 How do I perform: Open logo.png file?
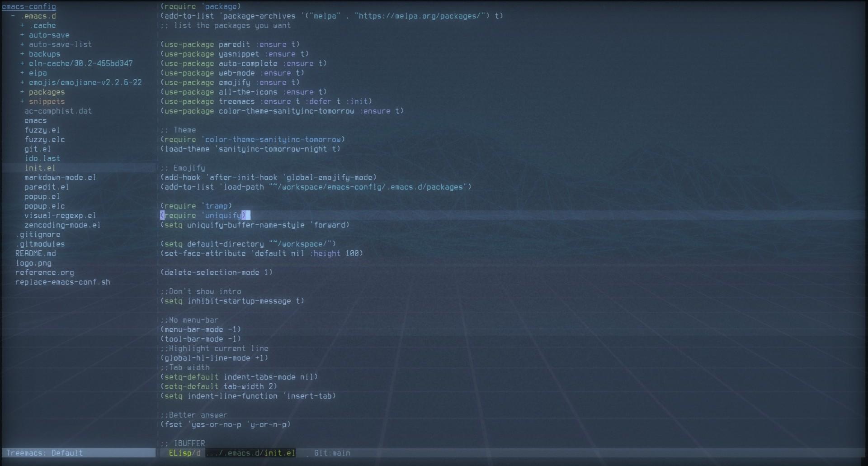(x=33, y=263)
